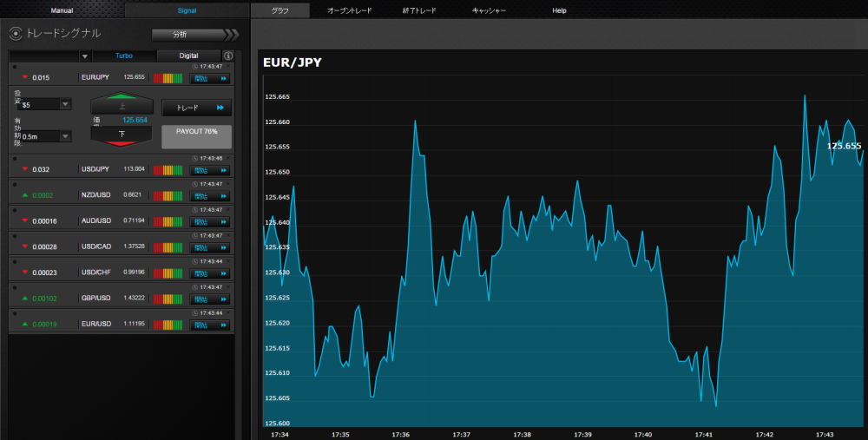Dismiss the USD/CAD signal with its X
868x440 pixels.
228,235
